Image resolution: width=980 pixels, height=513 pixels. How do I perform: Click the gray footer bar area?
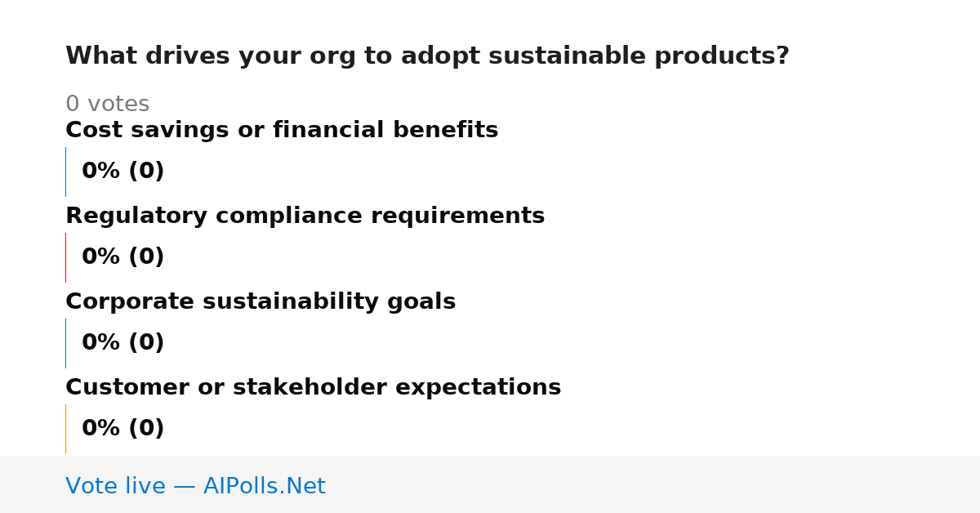[x=490, y=484]
